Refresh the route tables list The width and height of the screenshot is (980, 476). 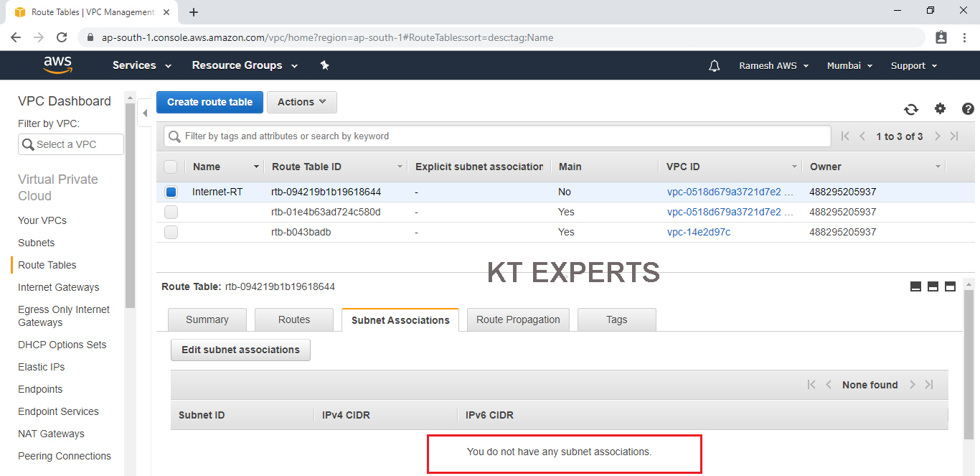pyautogui.click(x=911, y=109)
